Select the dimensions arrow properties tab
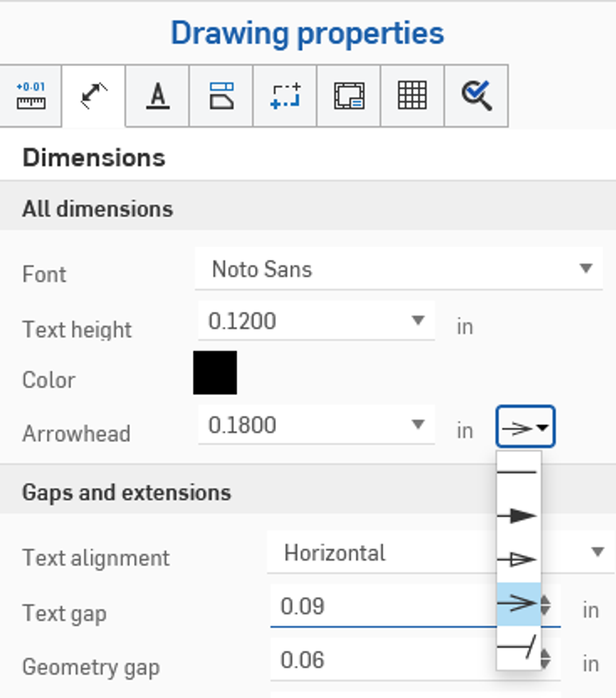The height and width of the screenshot is (698, 616). pyautogui.click(x=94, y=96)
